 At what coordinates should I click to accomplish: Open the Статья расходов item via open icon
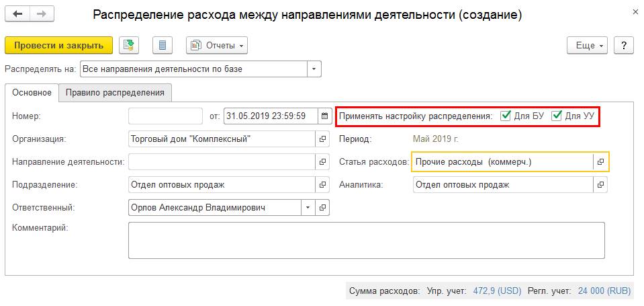click(x=600, y=161)
